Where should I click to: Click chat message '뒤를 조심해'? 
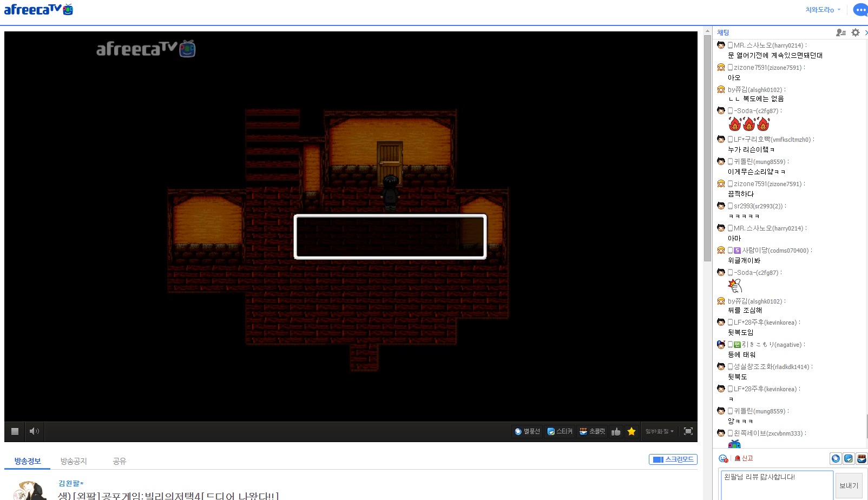click(745, 311)
